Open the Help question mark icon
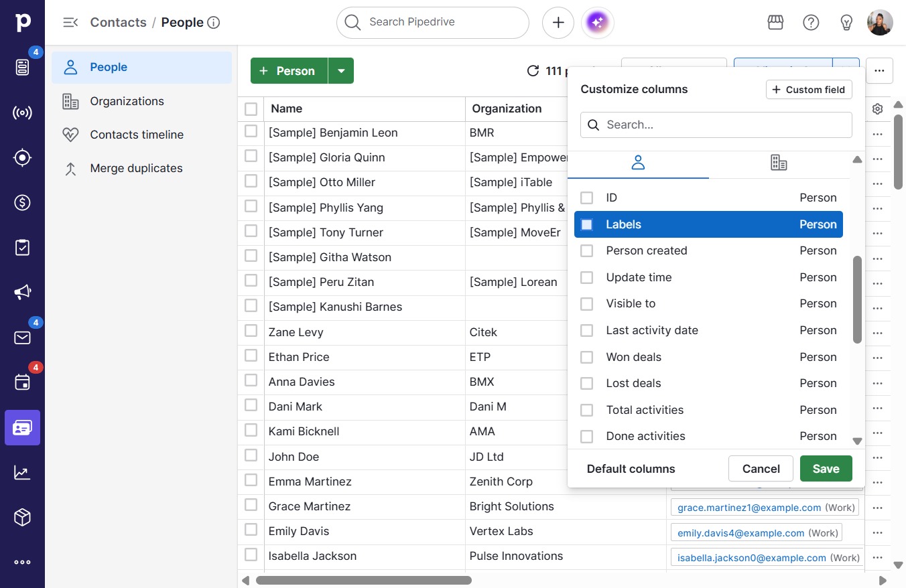Viewport: 906px width, 588px height. tap(811, 22)
